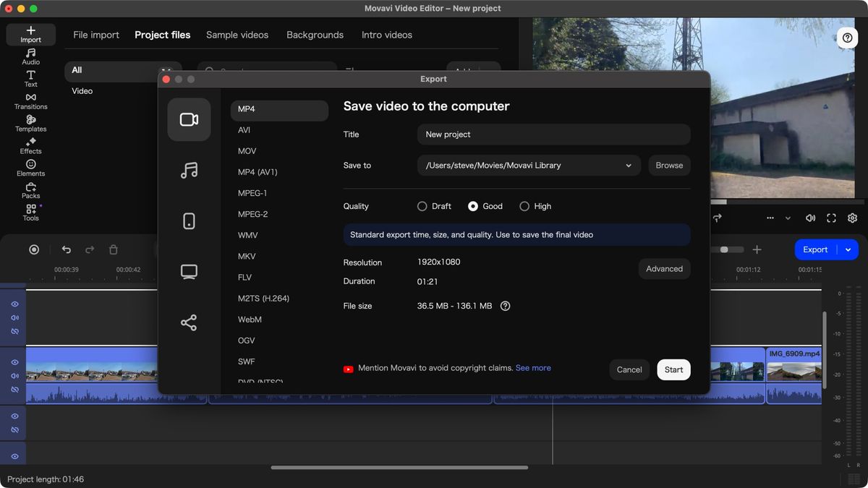Toggle visibility eye on top track

(x=14, y=304)
